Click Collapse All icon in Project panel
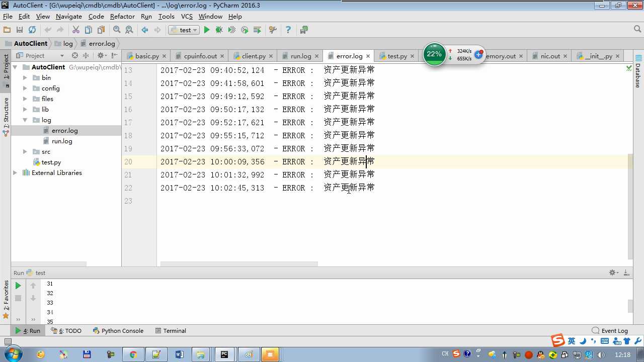Viewport: 644px width, 362px height. pyautogui.click(x=86, y=56)
